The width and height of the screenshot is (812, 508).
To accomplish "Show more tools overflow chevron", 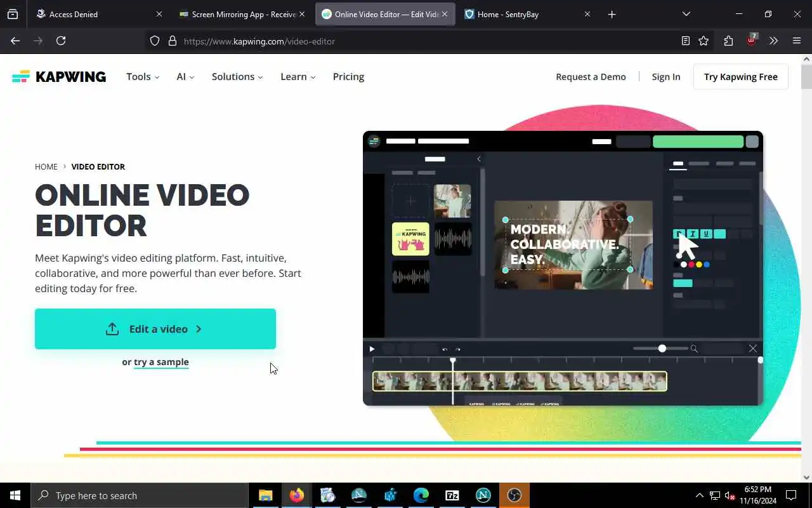I will pos(773,41).
